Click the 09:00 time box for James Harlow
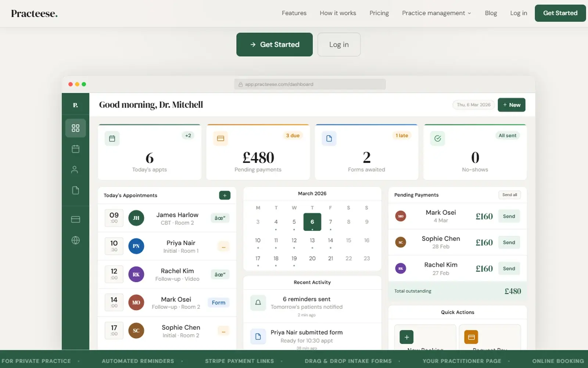Screen dimensions: 588x368 point(114,218)
